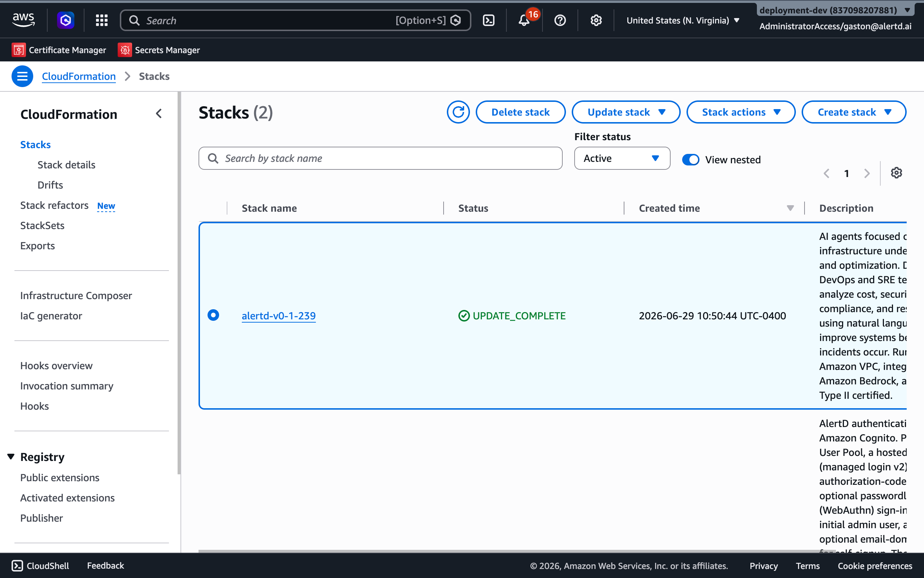924x578 pixels.
Task: Open the alertd-v0-1-239 stack link
Action: pos(279,316)
